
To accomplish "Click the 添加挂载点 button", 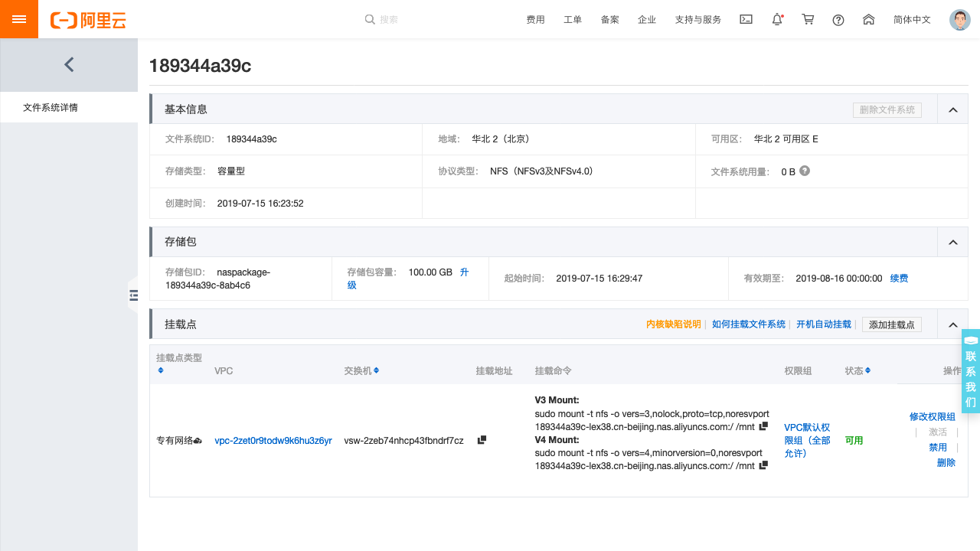I will point(891,324).
